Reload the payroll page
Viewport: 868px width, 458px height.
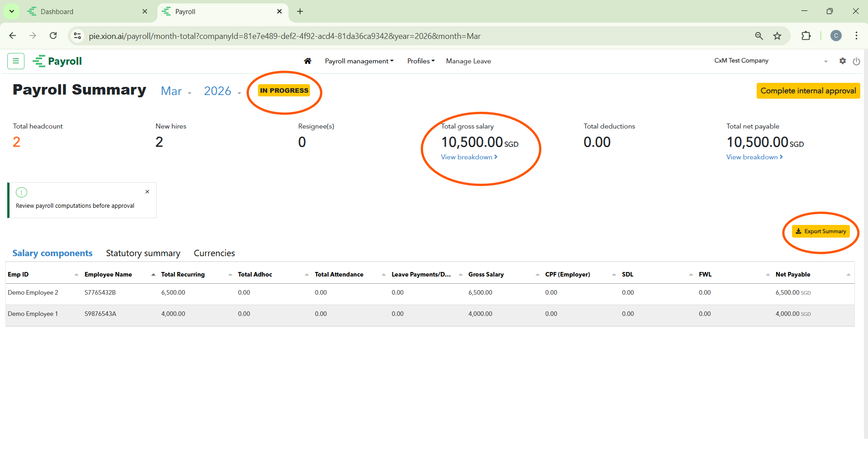(x=53, y=36)
